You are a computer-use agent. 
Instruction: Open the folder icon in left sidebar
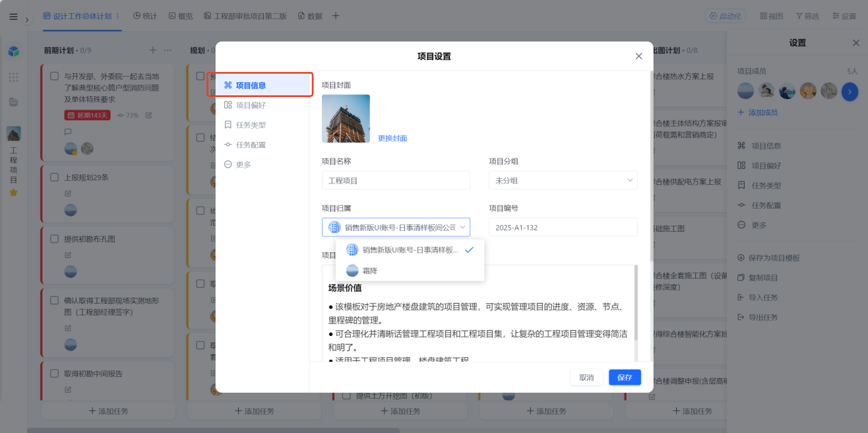[13, 102]
